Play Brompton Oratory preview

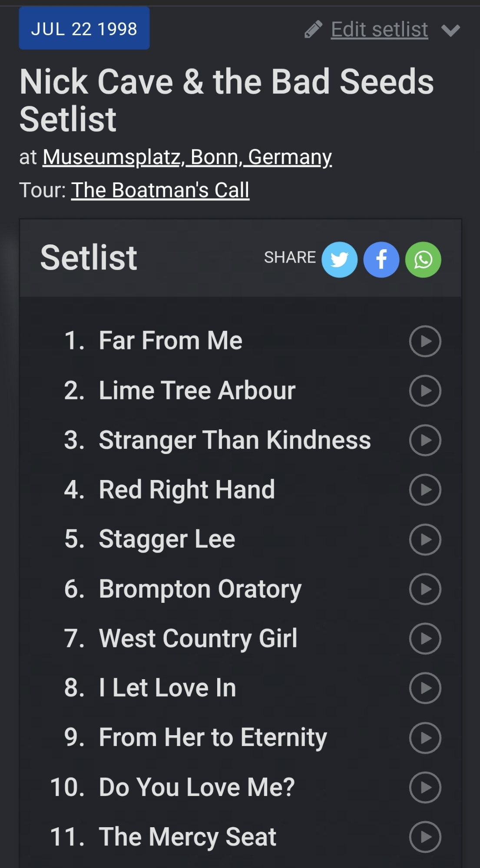[425, 589]
